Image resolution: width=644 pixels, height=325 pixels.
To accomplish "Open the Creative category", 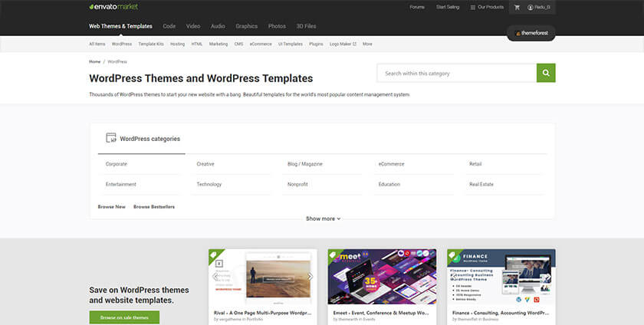I will (x=205, y=164).
